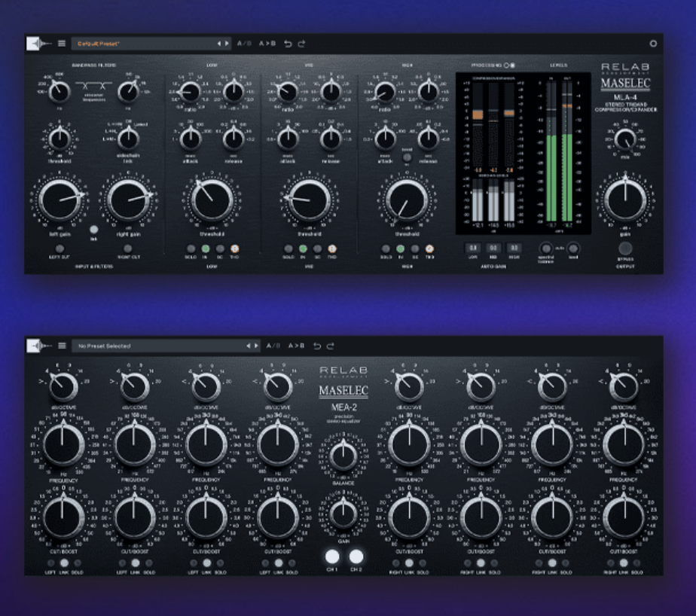Click the first left band dB/Octave knob in MEA-2
This screenshot has width=696, height=616.
tap(63, 386)
